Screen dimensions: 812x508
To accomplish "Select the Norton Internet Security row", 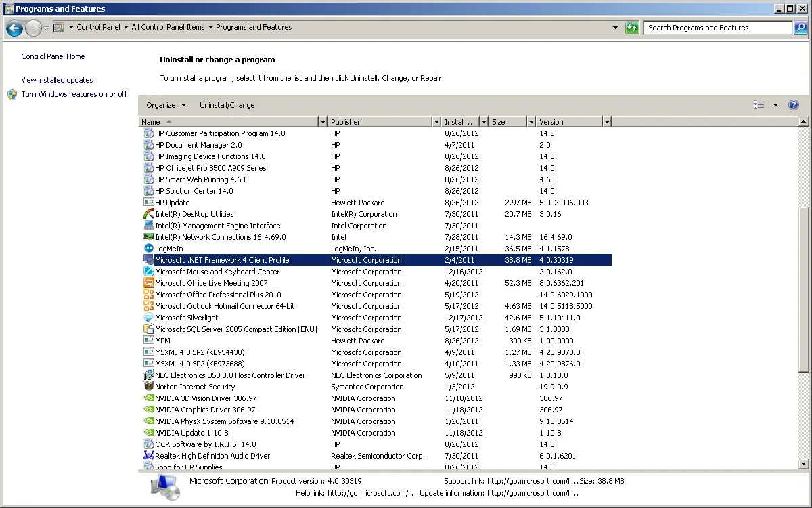I will pyautogui.click(x=376, y=387).
